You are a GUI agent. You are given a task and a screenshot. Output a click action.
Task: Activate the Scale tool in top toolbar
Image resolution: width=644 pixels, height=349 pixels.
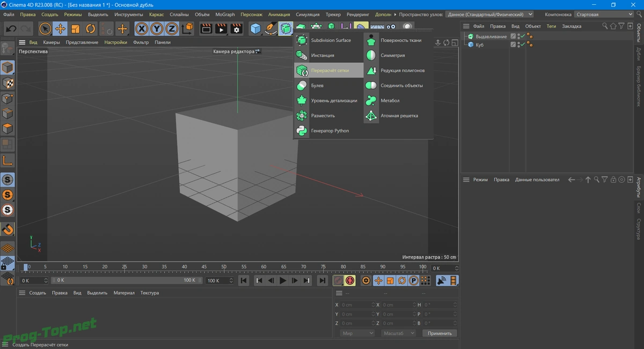click(x=76, y=28)
